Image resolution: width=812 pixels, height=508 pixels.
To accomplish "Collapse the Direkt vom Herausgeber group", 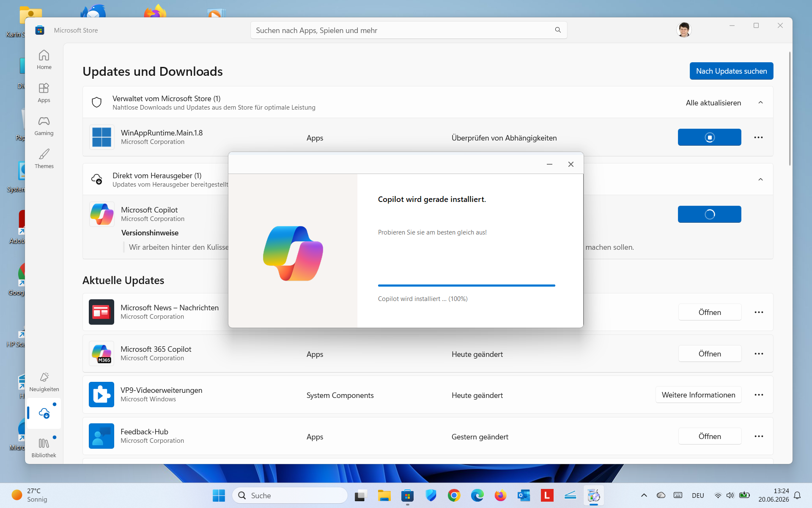I will click(x=760, y=179).
